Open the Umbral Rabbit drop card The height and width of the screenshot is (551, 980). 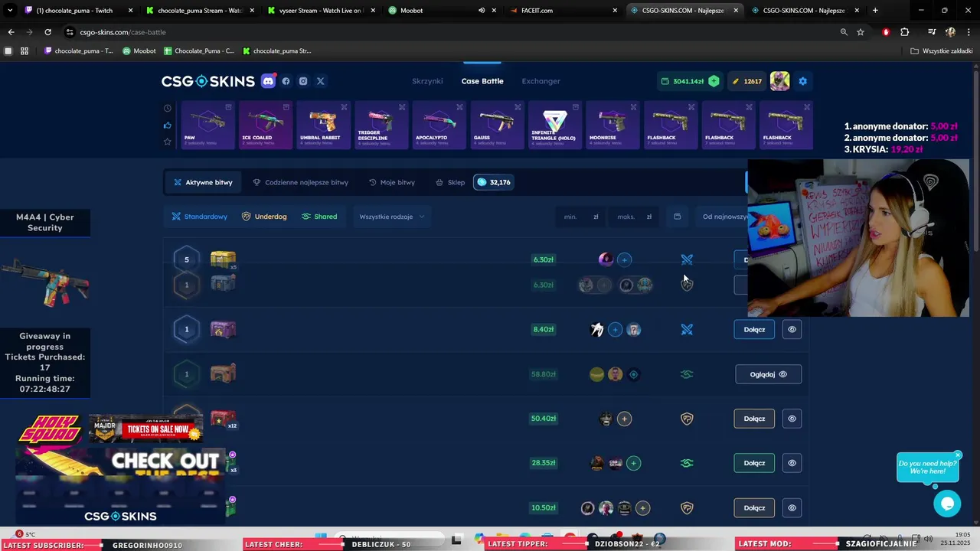324,125
